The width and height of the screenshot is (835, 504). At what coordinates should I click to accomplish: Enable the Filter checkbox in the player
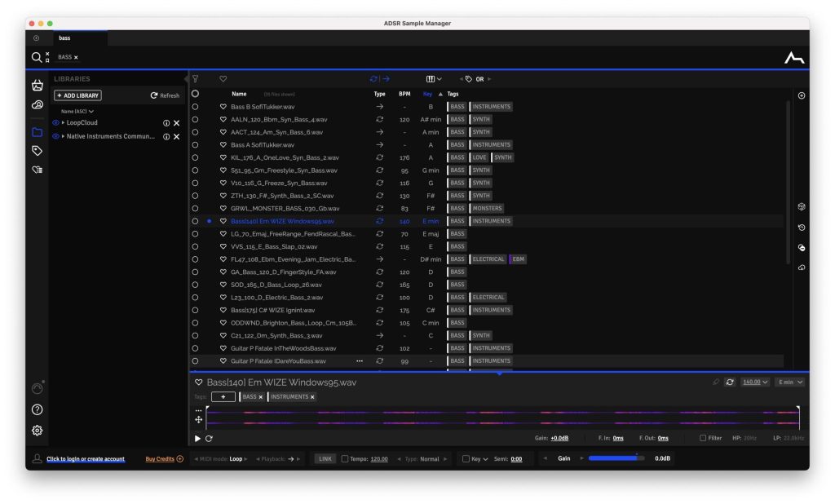[x=703, y=438]
